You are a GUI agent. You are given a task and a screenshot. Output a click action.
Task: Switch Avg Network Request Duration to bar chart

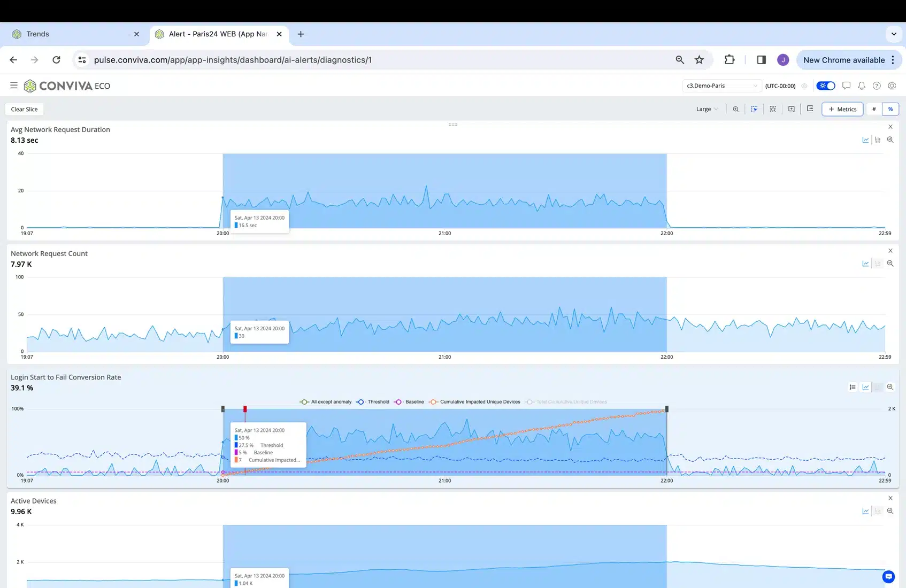(878, 140)
